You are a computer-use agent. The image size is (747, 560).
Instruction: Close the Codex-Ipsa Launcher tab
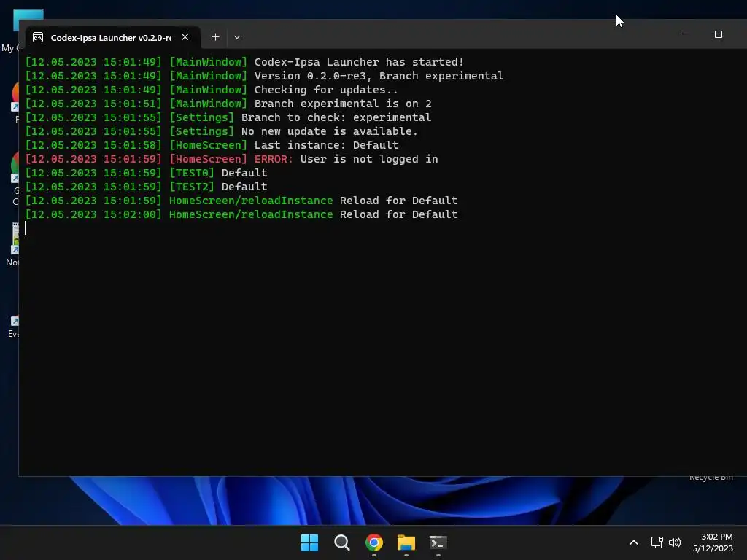tap(185, 37)
